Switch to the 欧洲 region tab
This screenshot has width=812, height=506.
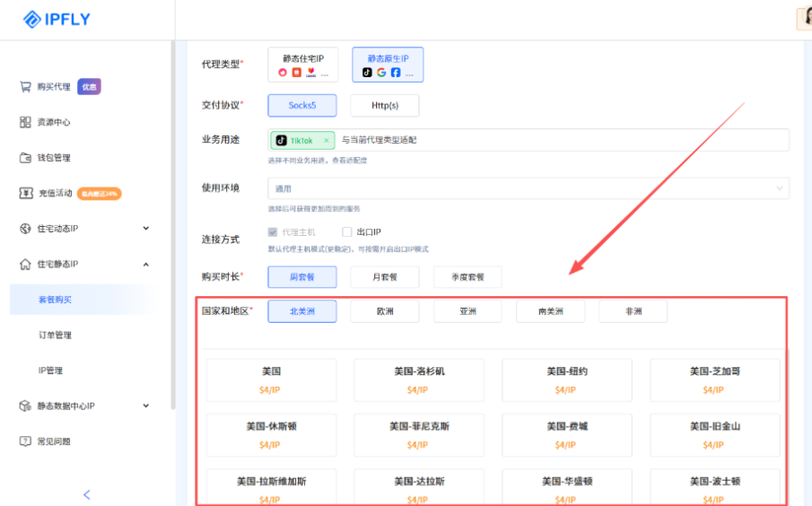[x=385, y=311]
